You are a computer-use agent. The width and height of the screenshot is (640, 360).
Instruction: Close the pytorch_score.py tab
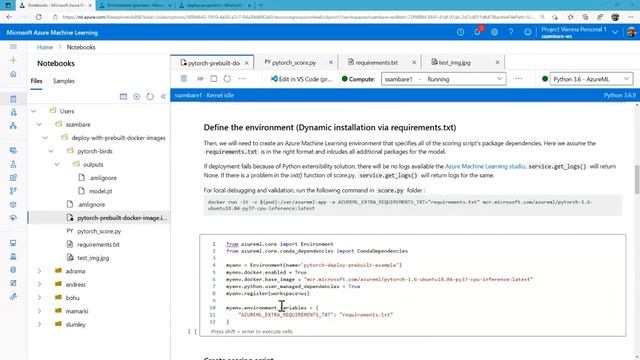click(x=331, y=62)
